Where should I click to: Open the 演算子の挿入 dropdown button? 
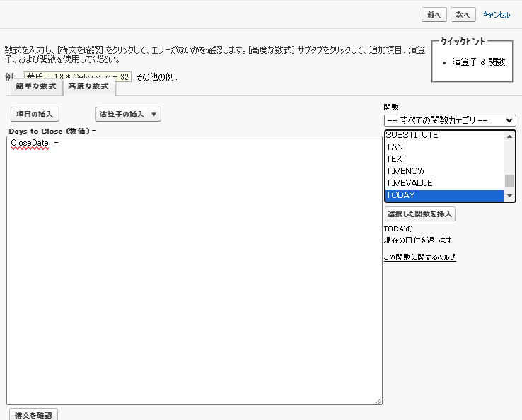pyautogui.click(x=128, y=114)
